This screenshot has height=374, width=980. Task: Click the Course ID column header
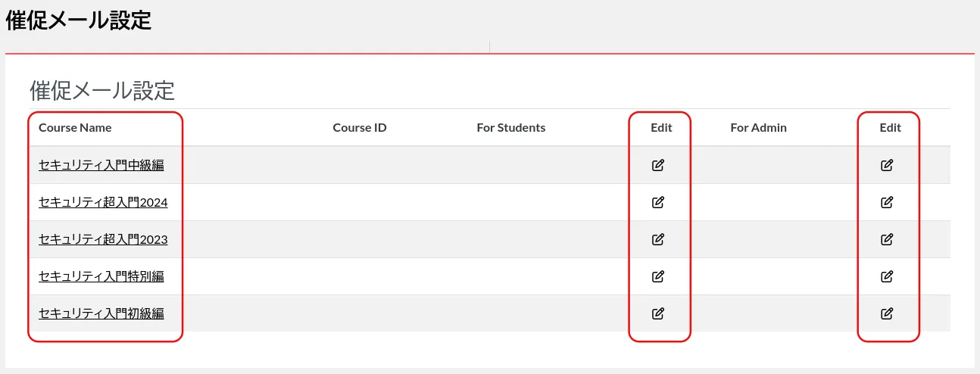360,128
